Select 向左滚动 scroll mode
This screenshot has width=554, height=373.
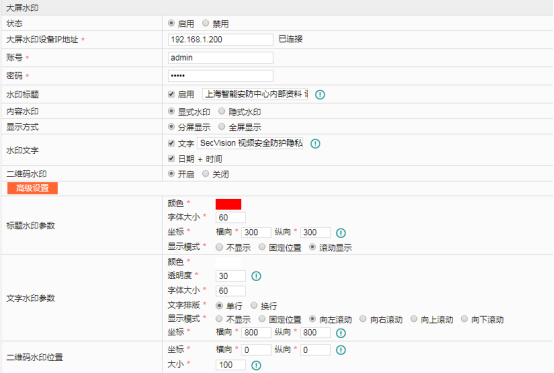coord(312,319)
